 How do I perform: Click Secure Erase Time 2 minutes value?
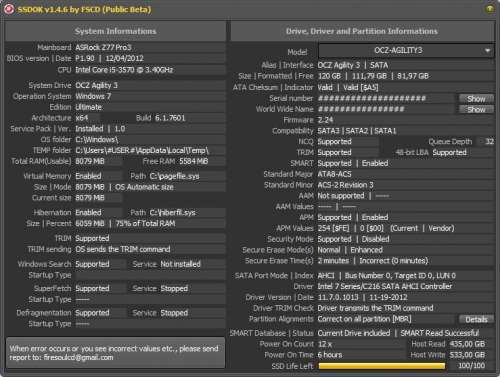[x=333, y=261]
